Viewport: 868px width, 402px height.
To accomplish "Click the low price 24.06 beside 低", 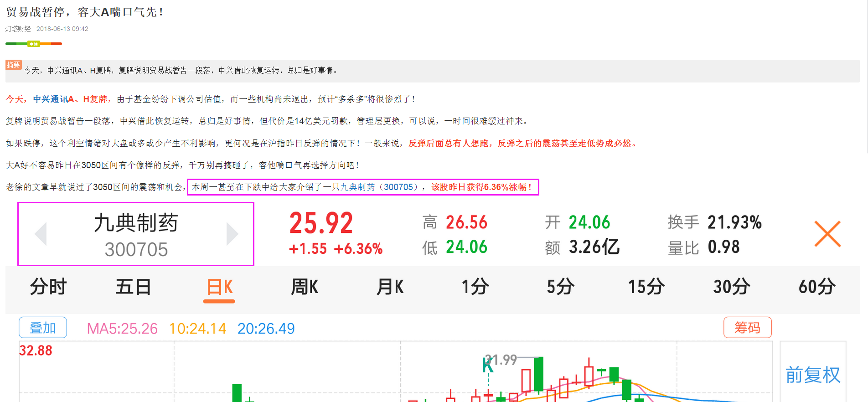I will pyautogui.click(x=466, y=247).
